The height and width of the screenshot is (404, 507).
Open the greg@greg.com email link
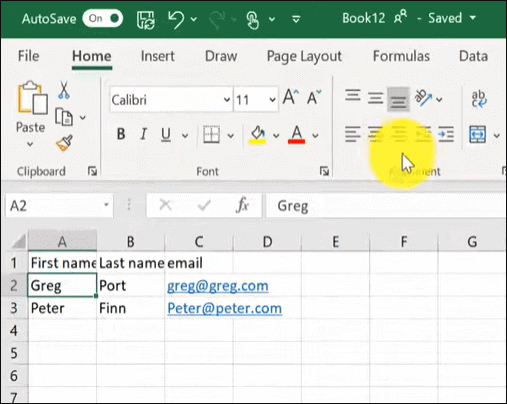pyautogui.click(x=218, y=286)
